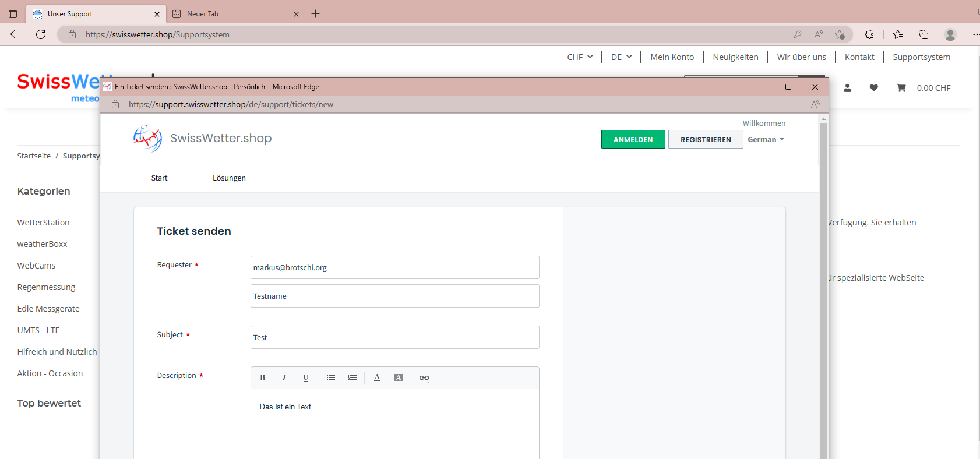The image size is (980, 459).
Task: Open CHF currency dropdown
Action: point(580,57)
